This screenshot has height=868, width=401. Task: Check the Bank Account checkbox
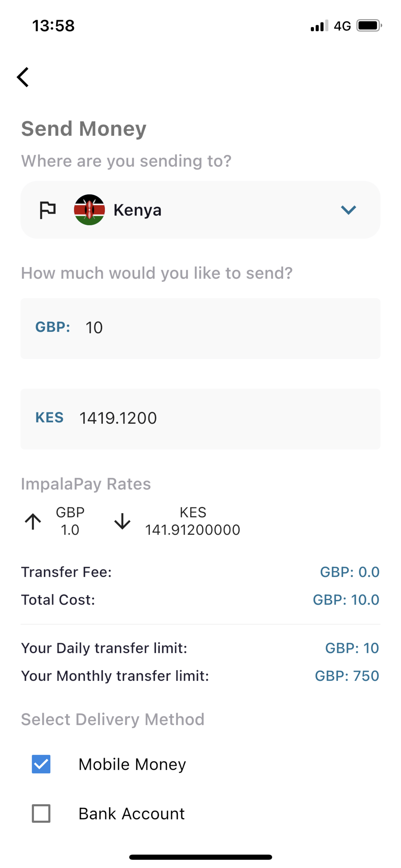point(41,813)
